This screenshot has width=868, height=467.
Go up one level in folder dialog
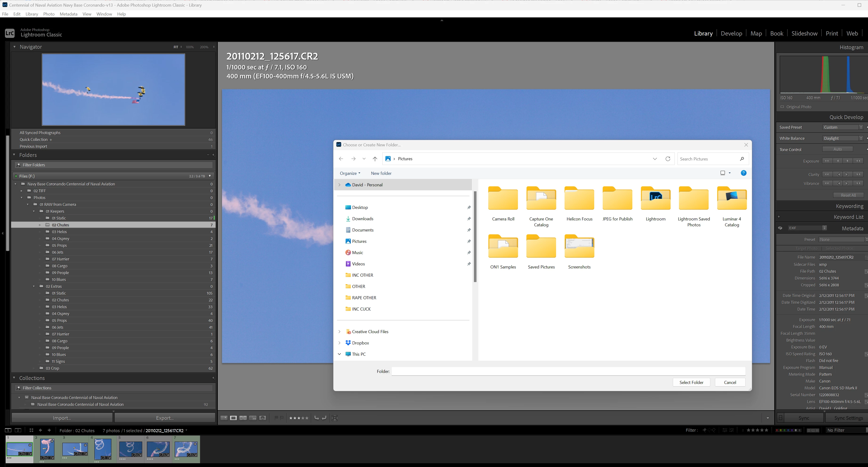coord(375,159)
